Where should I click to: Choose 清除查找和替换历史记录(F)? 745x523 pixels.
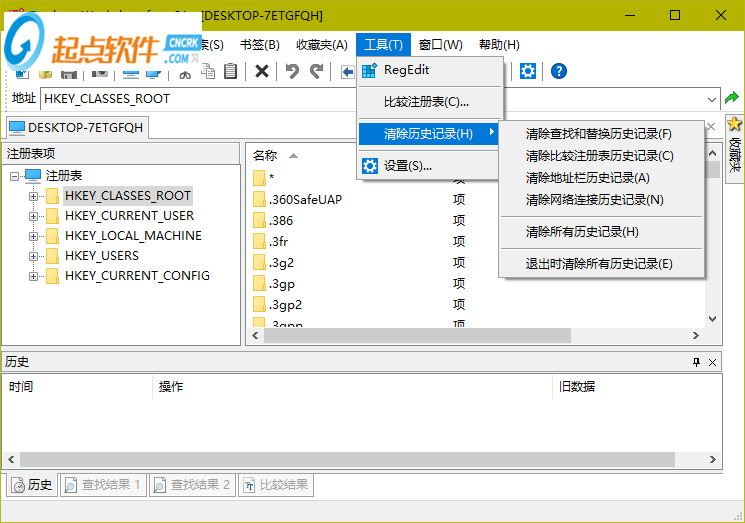click(602, 134)
